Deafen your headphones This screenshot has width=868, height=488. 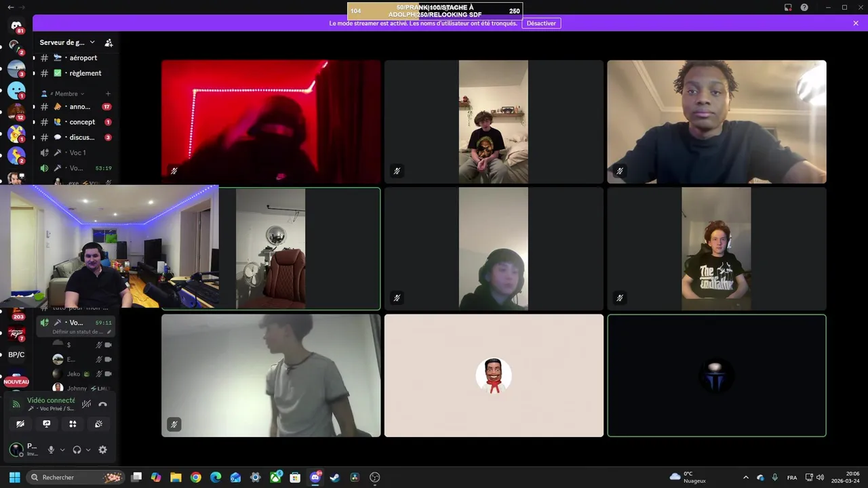point(77,449)
